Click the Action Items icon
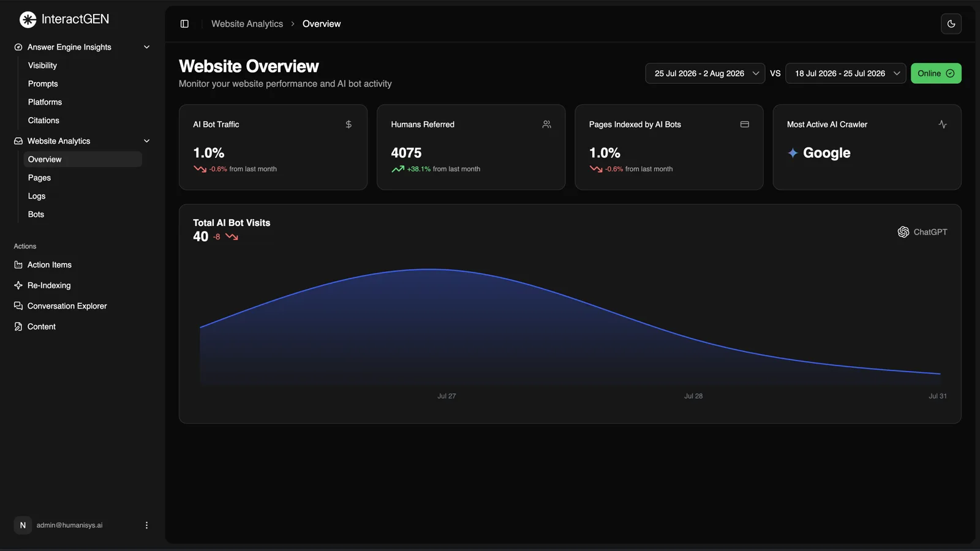This screenshot has height=551, width=980. 18,265
